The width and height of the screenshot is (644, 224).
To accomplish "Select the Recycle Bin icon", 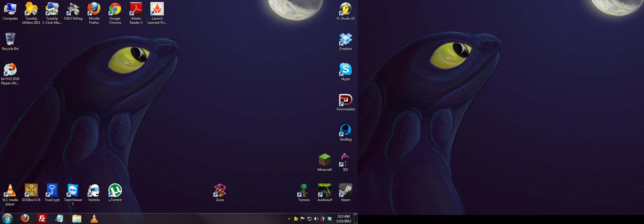I will click(10, 39).
